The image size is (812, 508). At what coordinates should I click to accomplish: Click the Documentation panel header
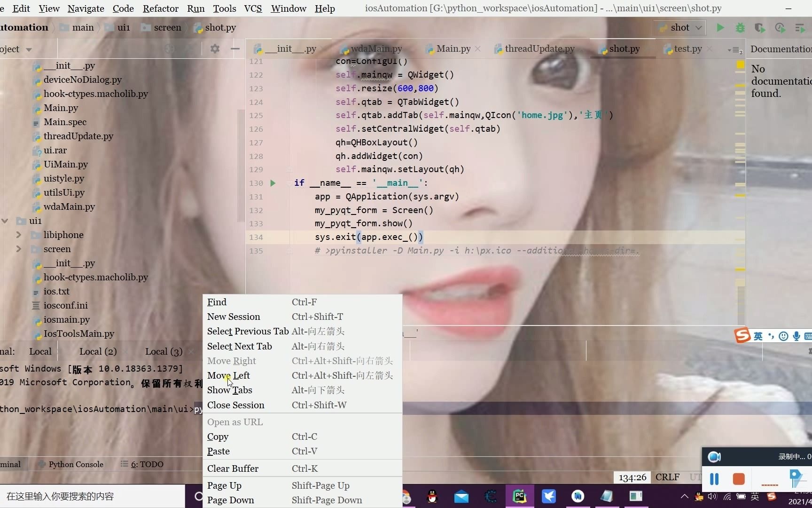pyautogui.click(x=781, y=49)
